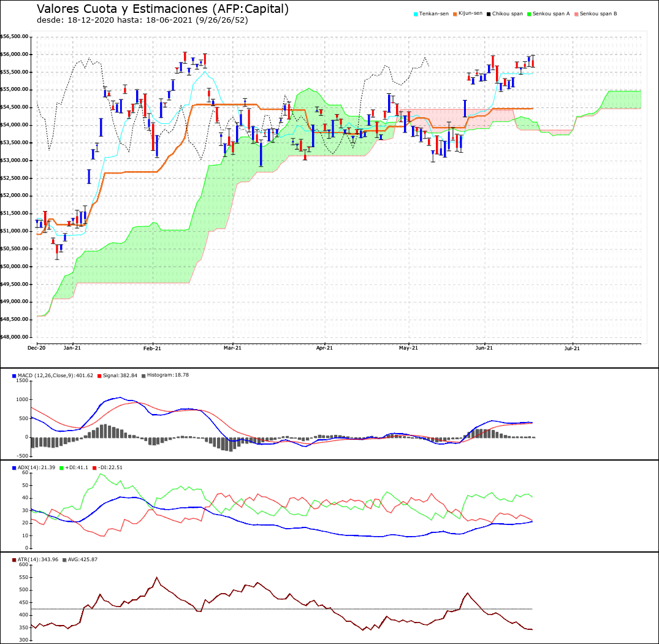Click the Dec-20 date axis label
The width and height of the screenshot is (659, 644).
point(37,348)
